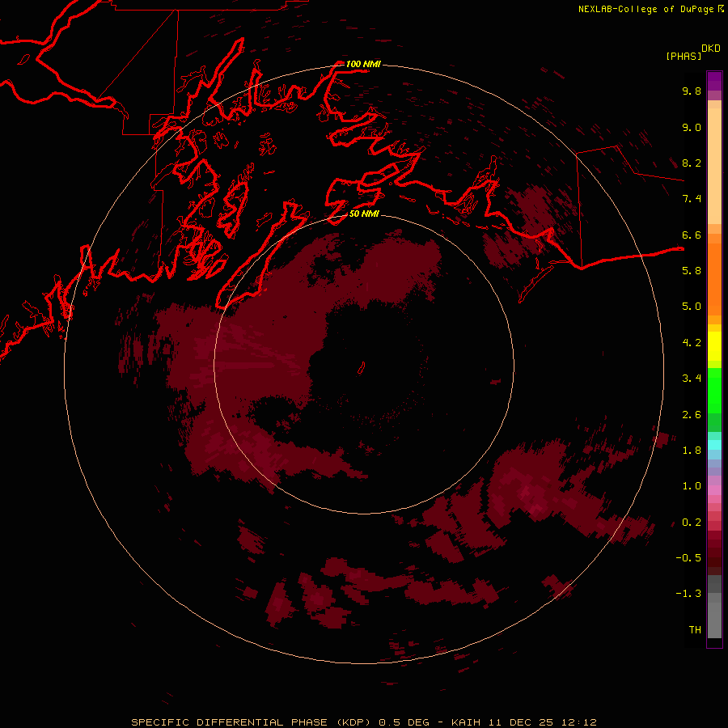The width and height of the screenshot is (728, 728).
Task: Click the [PHAS] legend label
Action: click(x=684, y=56)
